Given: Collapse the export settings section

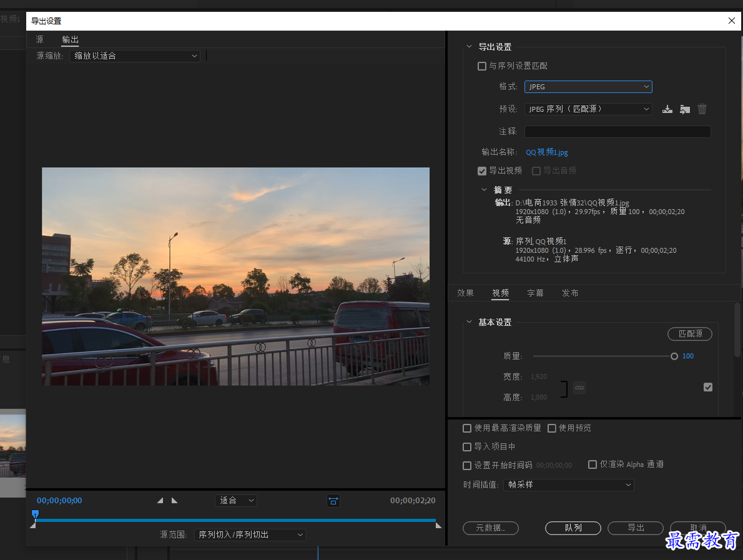Looking at the screenshot, I should tap(469, 46).
